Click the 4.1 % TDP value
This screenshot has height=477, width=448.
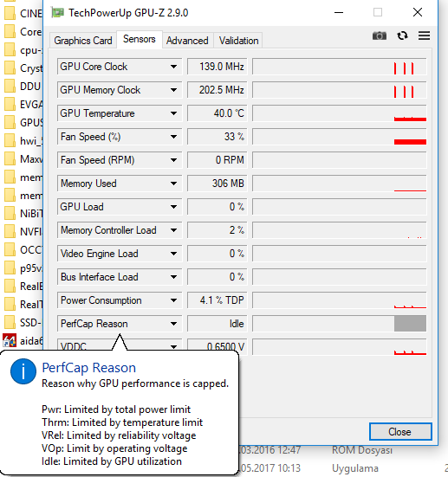point(218,300)
